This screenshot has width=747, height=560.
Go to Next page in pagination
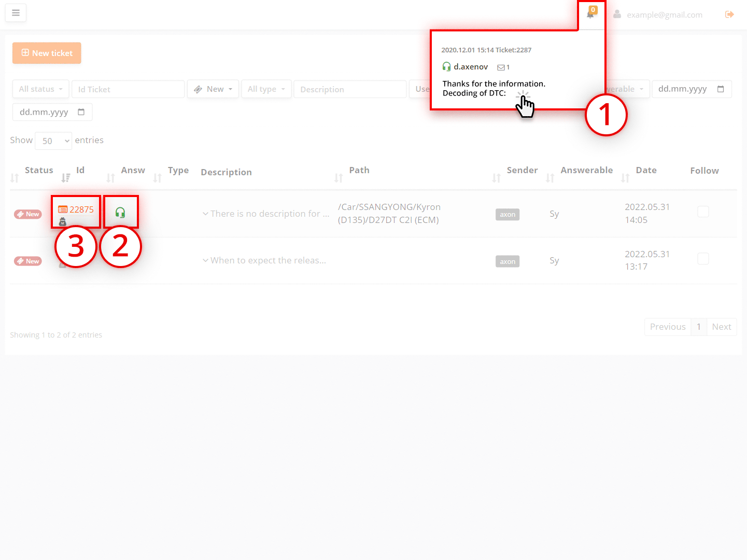point(721,327)
